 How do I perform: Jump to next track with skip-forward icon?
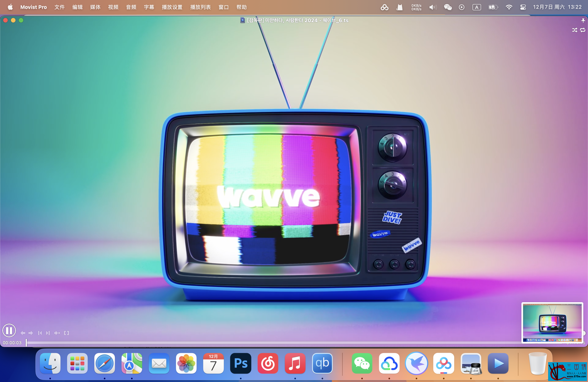[x=48, y=333]
